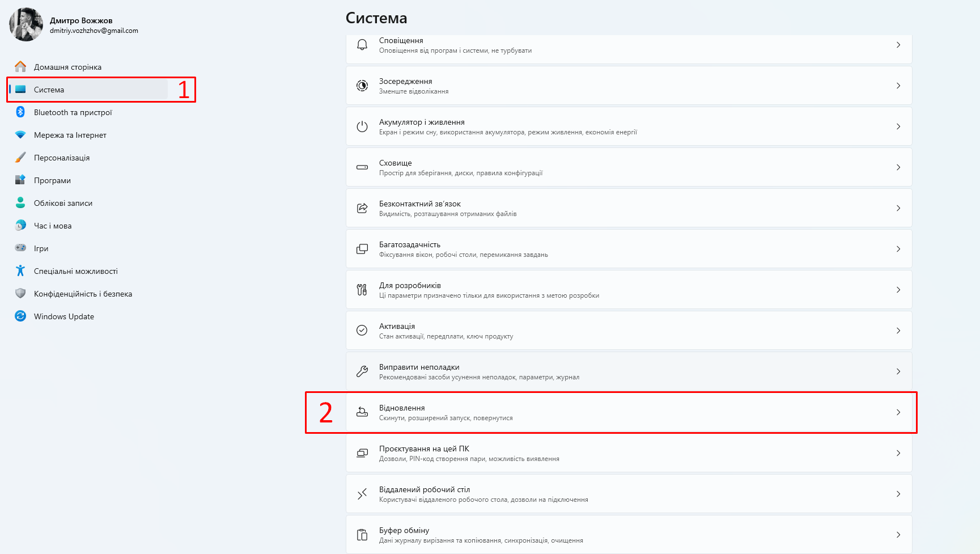Viewport: 980px width, 554px height.
Task: Click the power icon for Акумулятор і живлення
Action: point(362,126)
